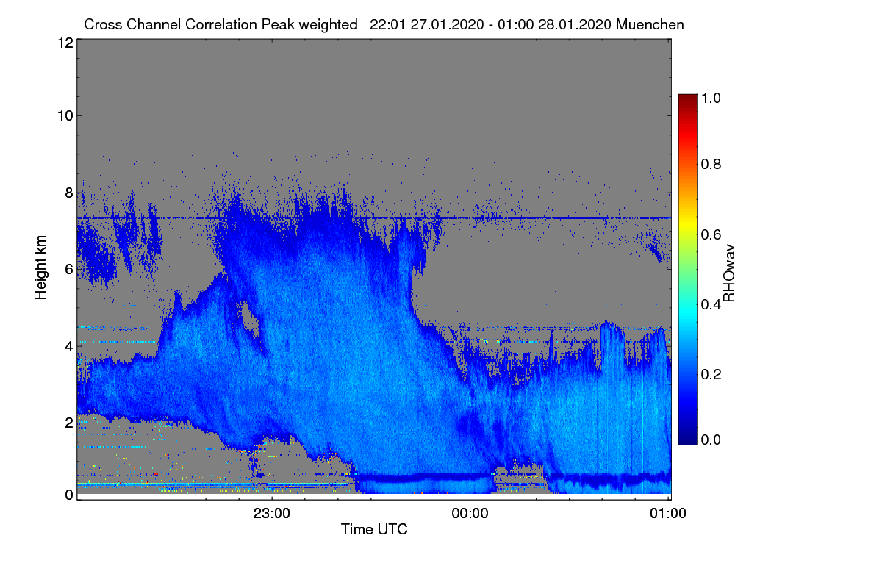The width and height of the screenshot is (882, 588).
Task: Click the 'Height km' y-axis label
Action: tap(40, 266)
